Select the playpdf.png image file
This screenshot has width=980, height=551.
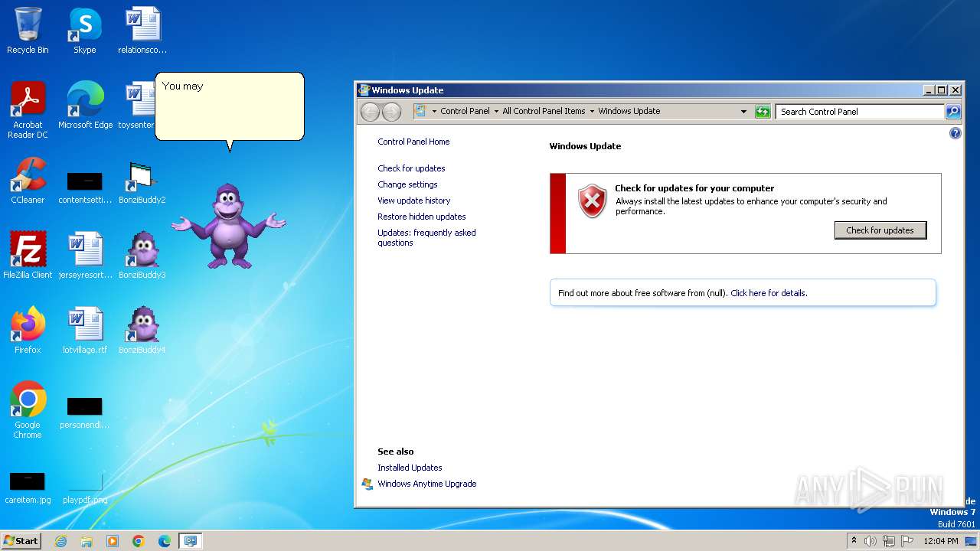click(85, 488)
